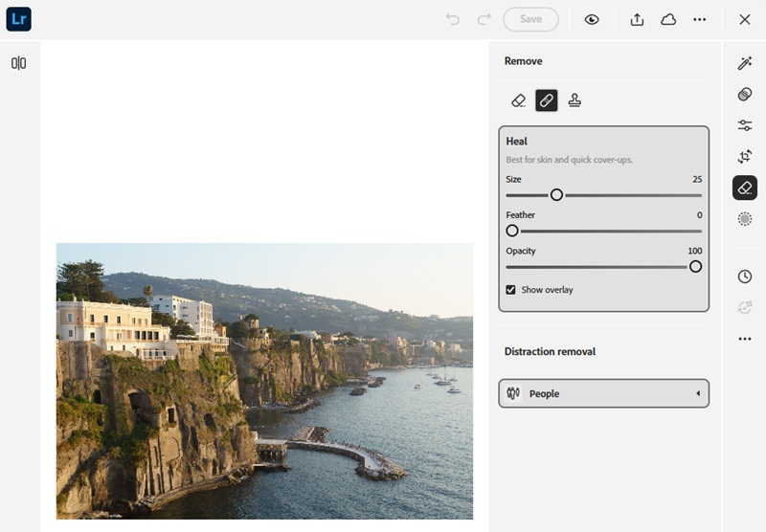Open the Masking tool in sidebar
Viewport: 766px width, 532px height.
[745, 219]
